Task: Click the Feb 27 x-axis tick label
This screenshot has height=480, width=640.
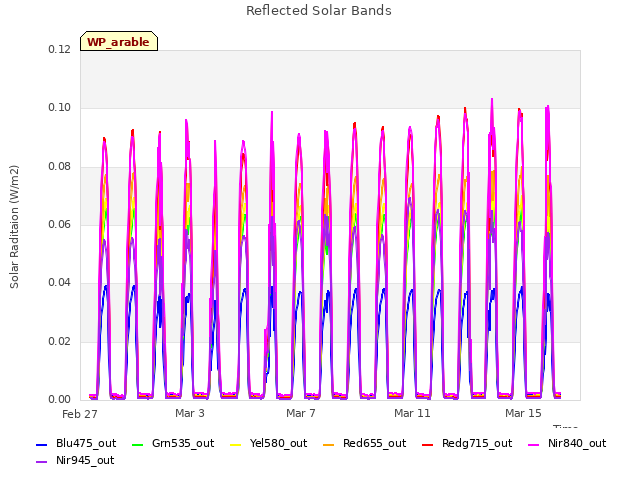Action: coord(80,414)
